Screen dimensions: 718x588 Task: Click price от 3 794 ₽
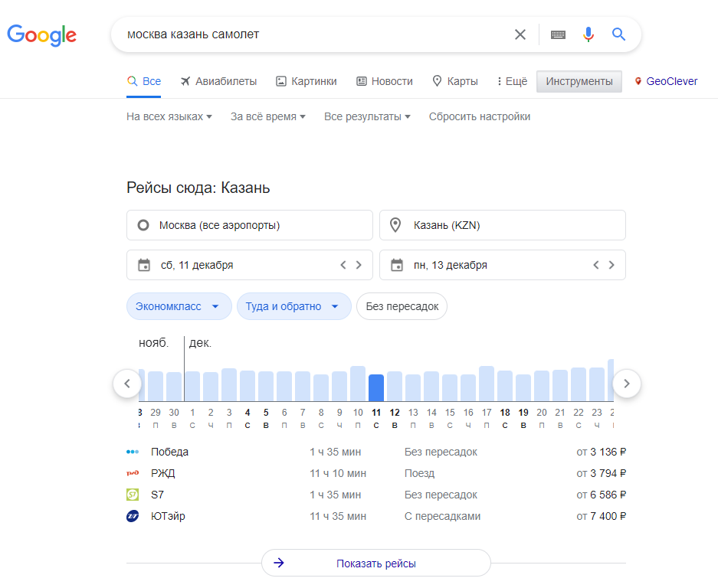pyautogui.click(x=602, y=474)
